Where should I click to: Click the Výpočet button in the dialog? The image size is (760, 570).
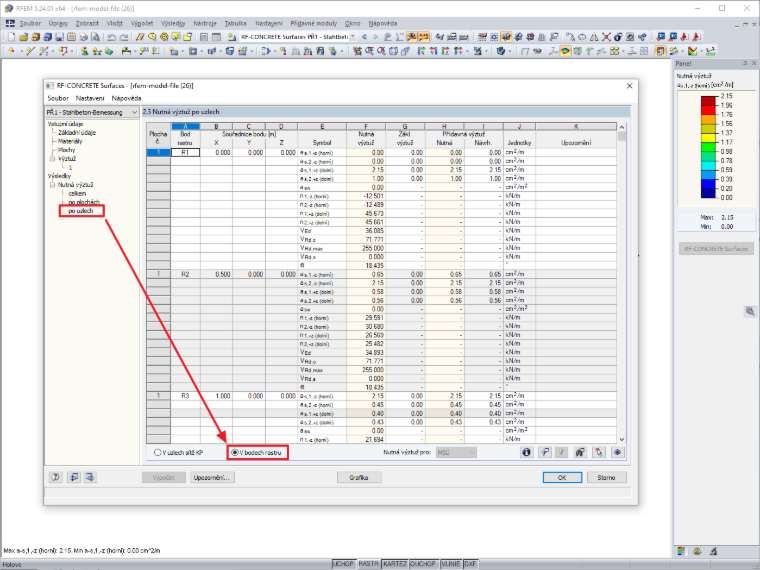point(163,478)
